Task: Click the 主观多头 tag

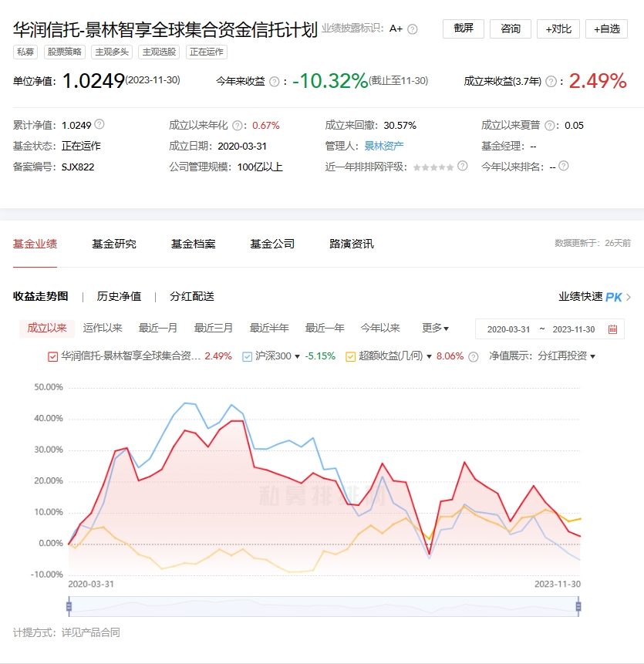Action: pos(112,52)
